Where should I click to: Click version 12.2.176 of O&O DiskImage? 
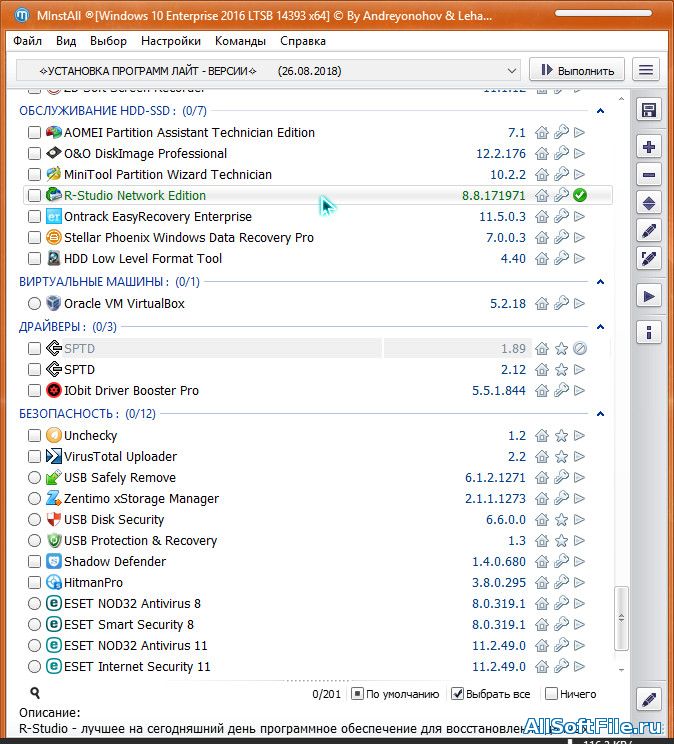(501, 154)
